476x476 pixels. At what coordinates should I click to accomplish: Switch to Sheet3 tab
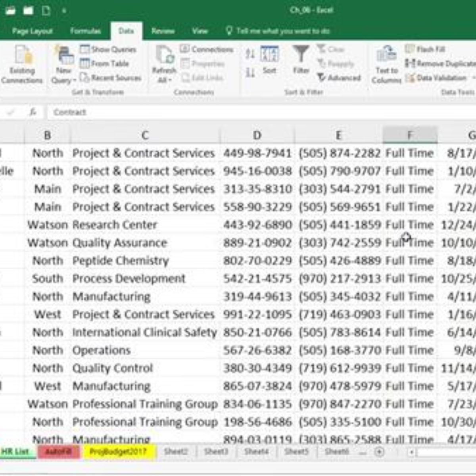(x=216, y=451)
